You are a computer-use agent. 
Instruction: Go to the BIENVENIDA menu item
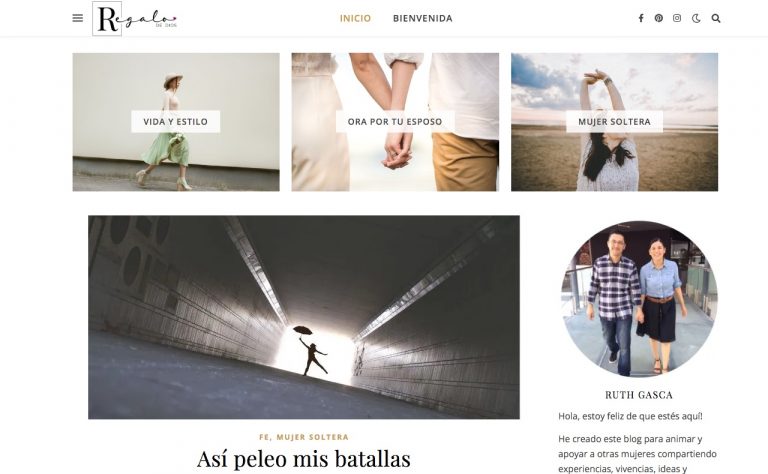[x=423, y=18]
